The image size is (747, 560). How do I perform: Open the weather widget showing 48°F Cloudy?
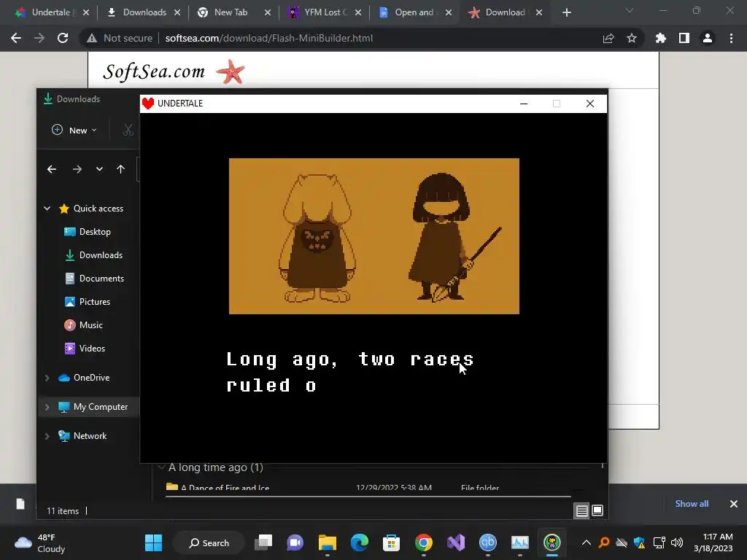tap(40, 542)
